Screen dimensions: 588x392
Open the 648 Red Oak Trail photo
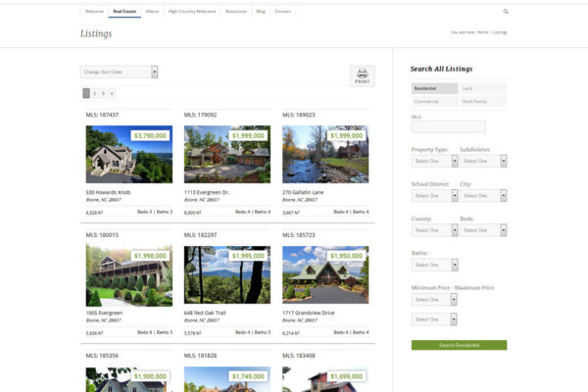pyautogui.click(x=227, y=275)
